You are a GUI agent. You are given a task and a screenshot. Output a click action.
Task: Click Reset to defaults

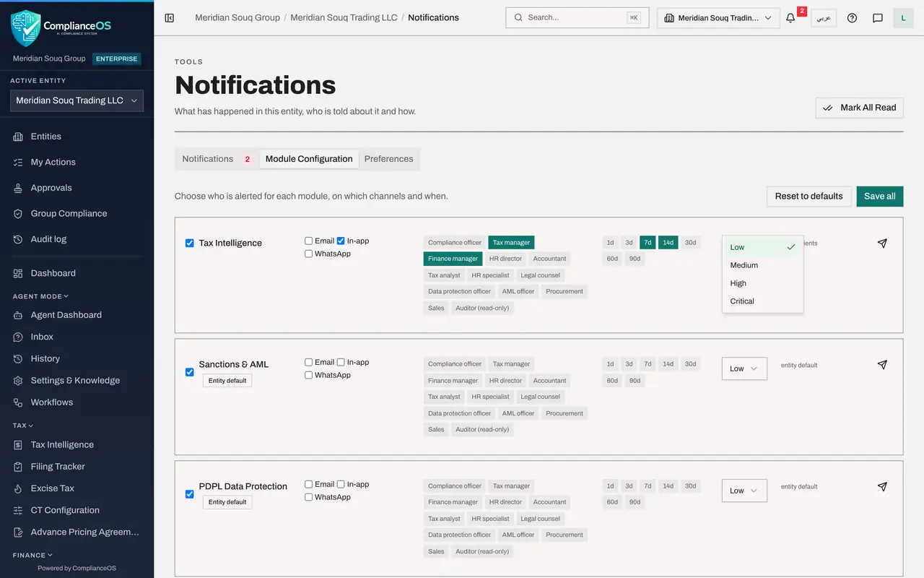(808, 197)
